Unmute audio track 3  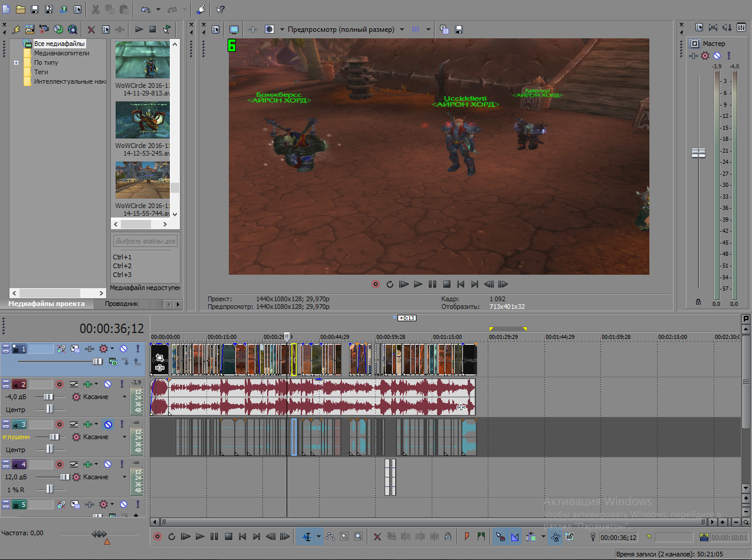pos(108,424)
